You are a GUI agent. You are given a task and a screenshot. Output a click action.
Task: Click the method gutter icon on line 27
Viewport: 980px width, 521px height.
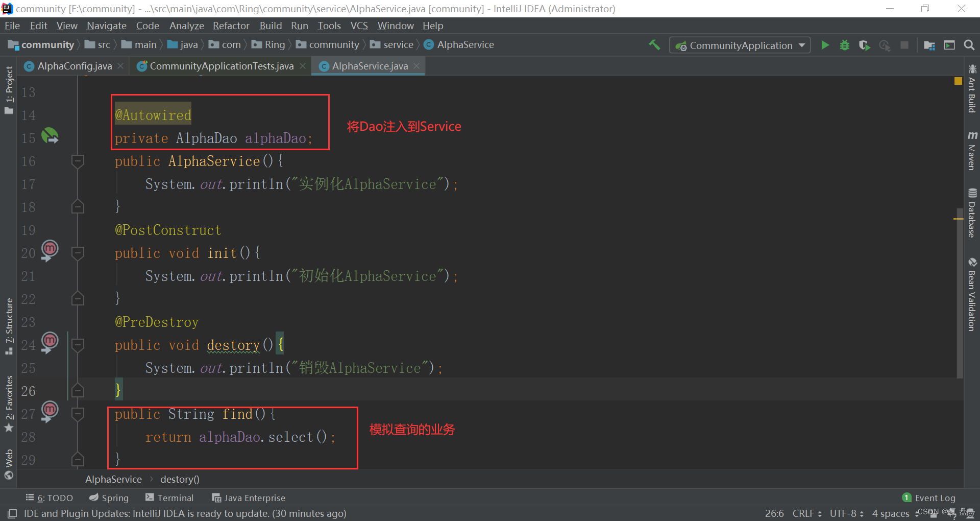(x=50, y=411)
